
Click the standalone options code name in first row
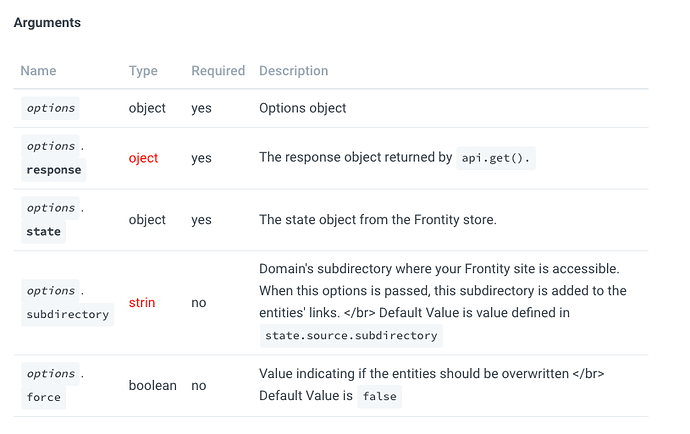(x=51, y=108)
